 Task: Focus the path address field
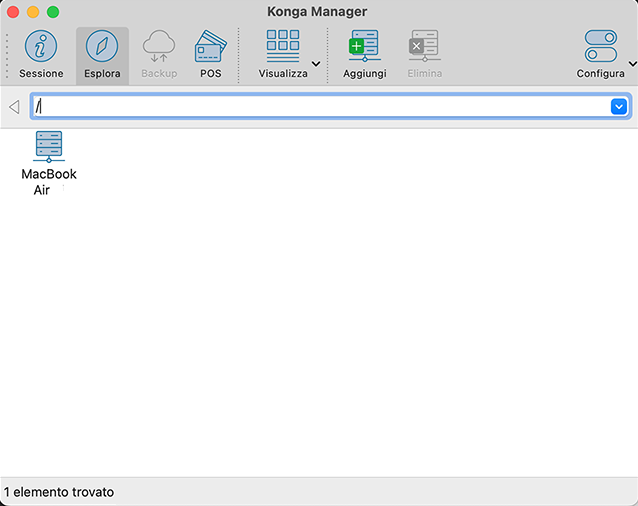[320, 106]
